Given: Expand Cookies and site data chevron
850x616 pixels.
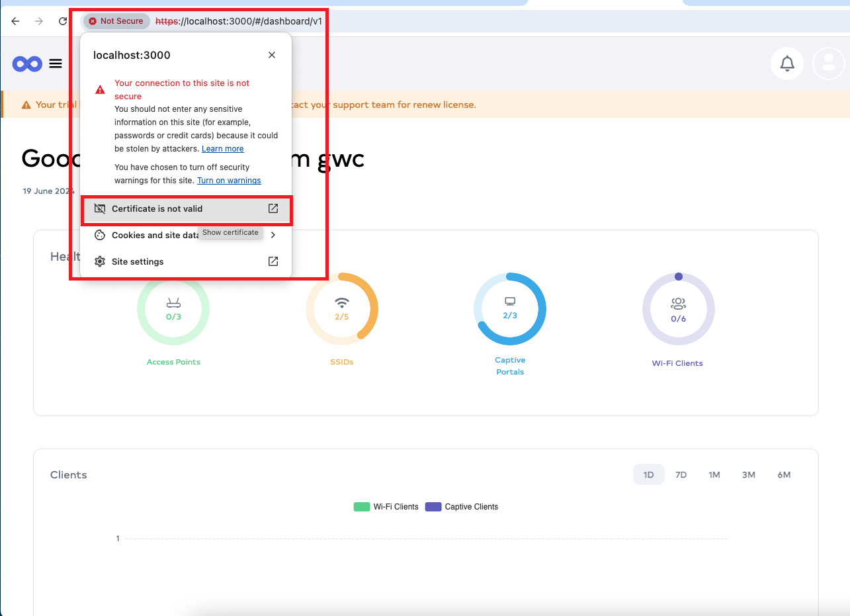Looking at the screenshot, I should 273,235.
